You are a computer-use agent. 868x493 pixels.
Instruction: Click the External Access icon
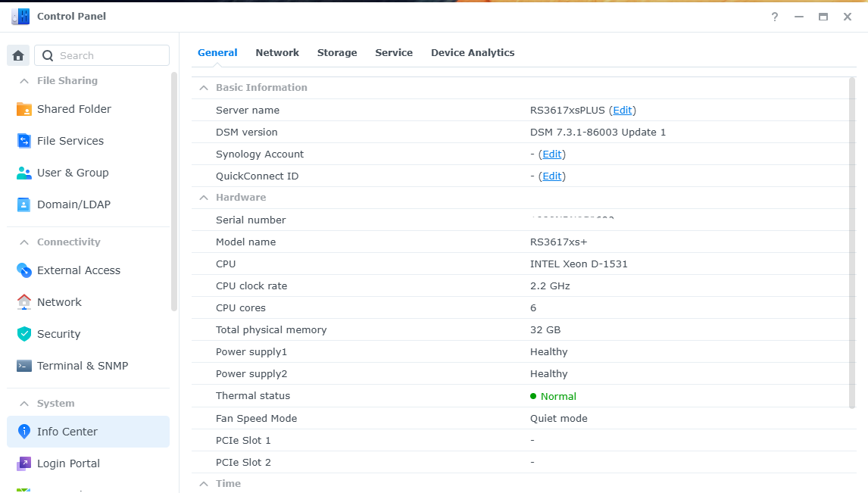[x=23, y=270]
